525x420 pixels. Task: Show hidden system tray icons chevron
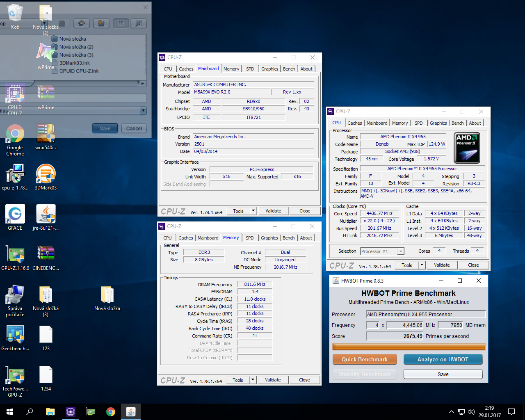[451, 412]
